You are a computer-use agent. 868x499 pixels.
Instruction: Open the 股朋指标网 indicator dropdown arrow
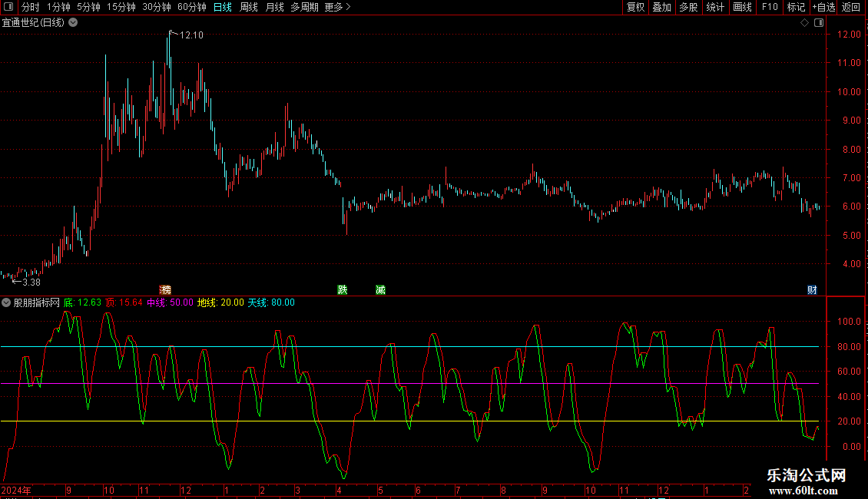pyautogui.click(x=6, y=302)
